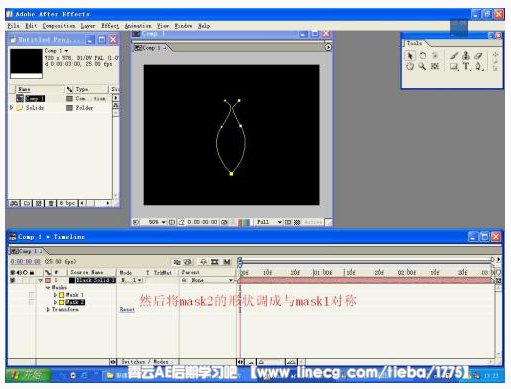Screen dimensions: 511x389
Task: Select the Zoom magnifier tool
Action: tap(422, 66)
